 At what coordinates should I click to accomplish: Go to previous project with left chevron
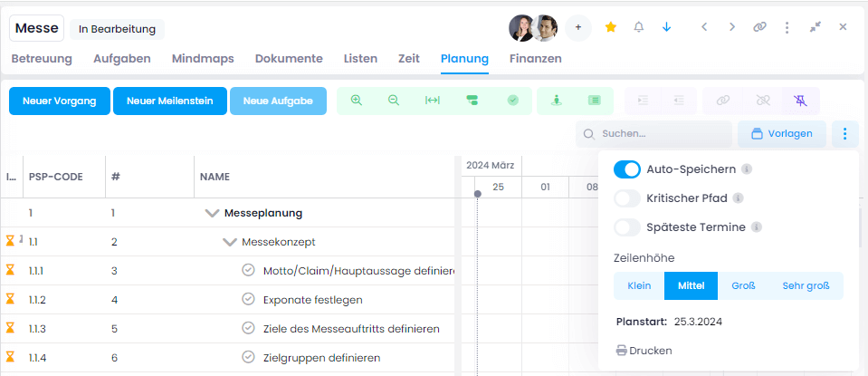click(704, 27)
